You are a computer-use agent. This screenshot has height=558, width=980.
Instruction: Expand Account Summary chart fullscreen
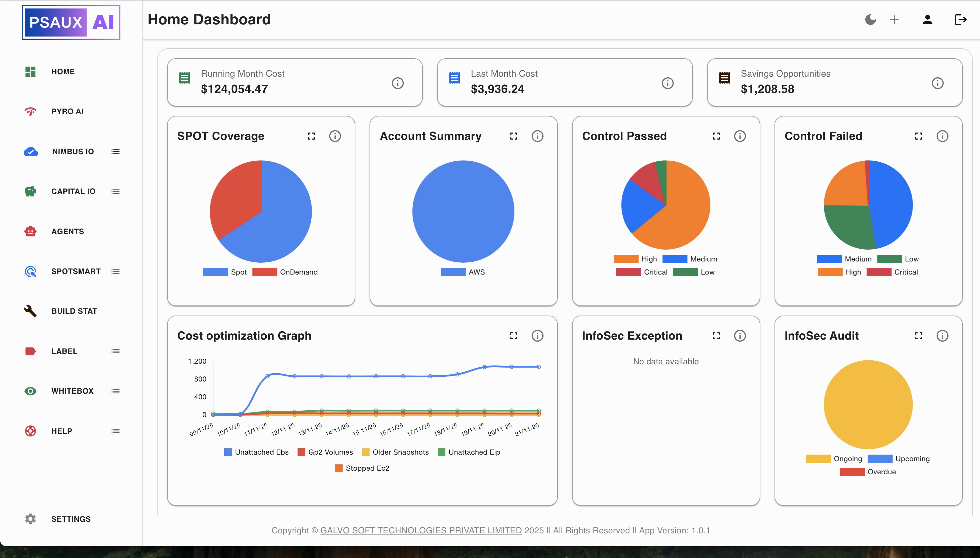click(x=513, y=136)
